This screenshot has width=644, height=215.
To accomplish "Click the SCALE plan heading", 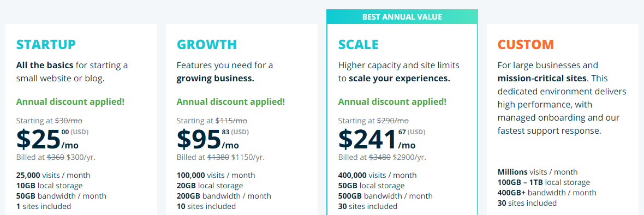I will 358,44.
